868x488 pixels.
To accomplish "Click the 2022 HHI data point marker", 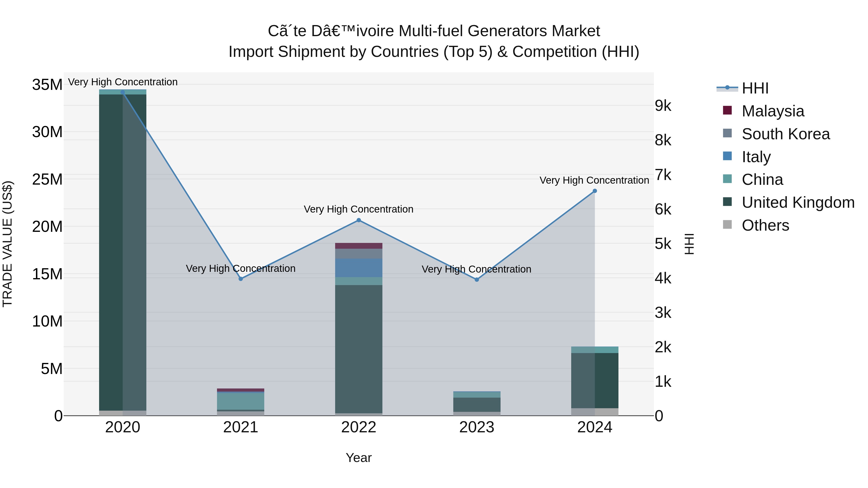I will click(x=359, y=220).
